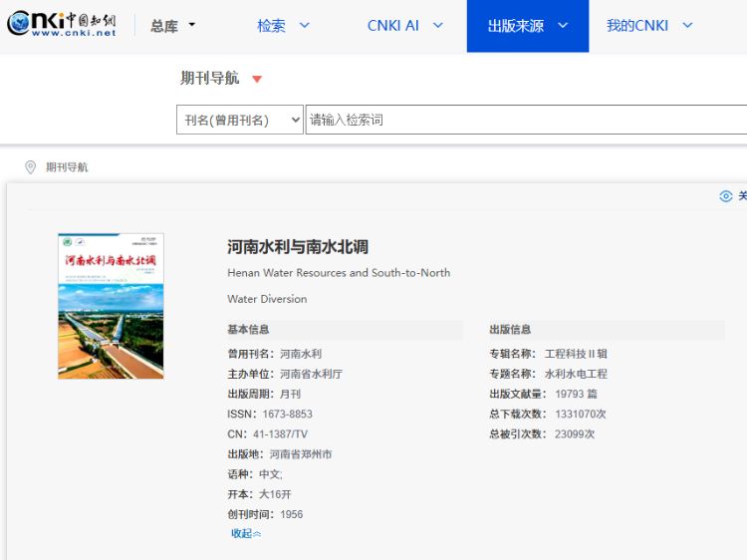Click the 曾用刊名 value 河南水利
Screen dimensions: 747x560
tap(301, 354)
